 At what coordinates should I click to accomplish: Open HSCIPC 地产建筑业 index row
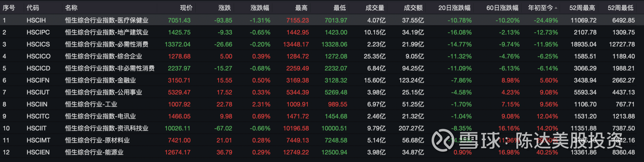107,32
